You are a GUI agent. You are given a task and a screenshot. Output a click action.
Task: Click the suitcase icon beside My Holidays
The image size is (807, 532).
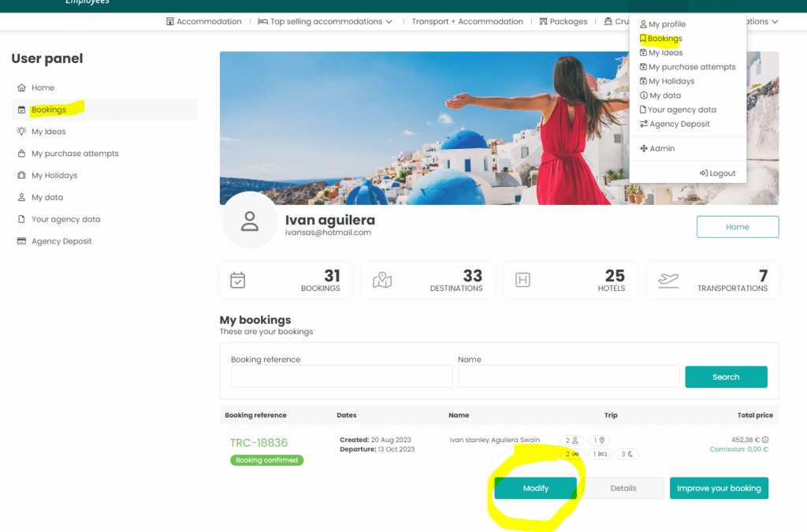[x=21, y=176]
